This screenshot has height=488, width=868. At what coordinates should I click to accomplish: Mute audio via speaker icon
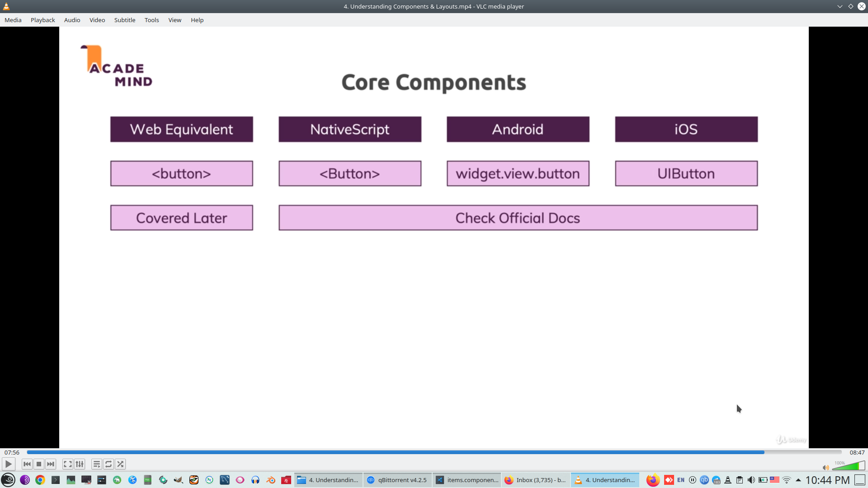[x=826, y=467]
